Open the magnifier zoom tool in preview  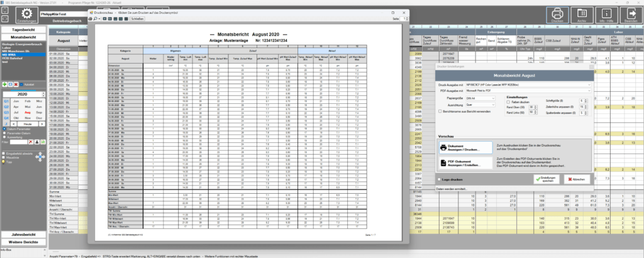[95, 19]
